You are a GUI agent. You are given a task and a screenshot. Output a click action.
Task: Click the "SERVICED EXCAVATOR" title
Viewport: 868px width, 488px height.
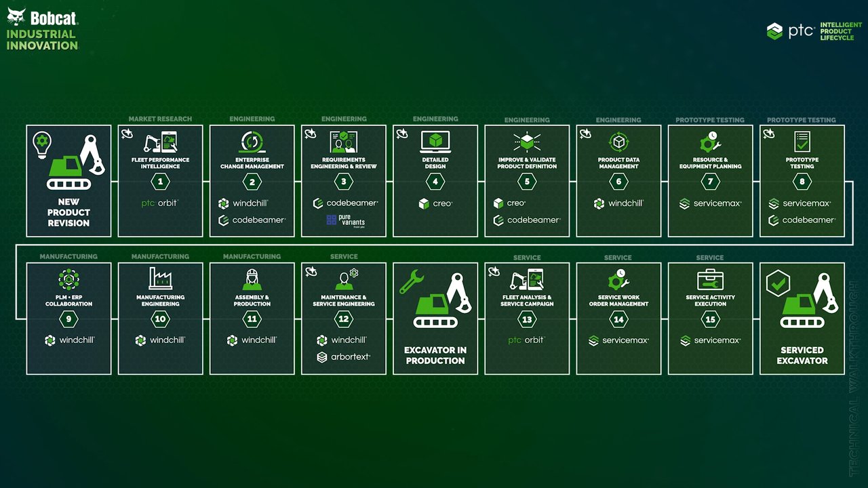click(x=802, y=355)
